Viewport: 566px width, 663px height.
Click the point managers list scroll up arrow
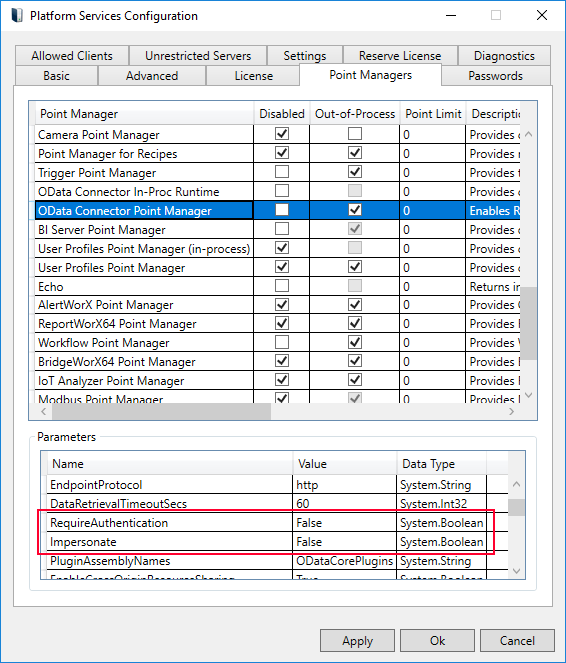[528, 134]
